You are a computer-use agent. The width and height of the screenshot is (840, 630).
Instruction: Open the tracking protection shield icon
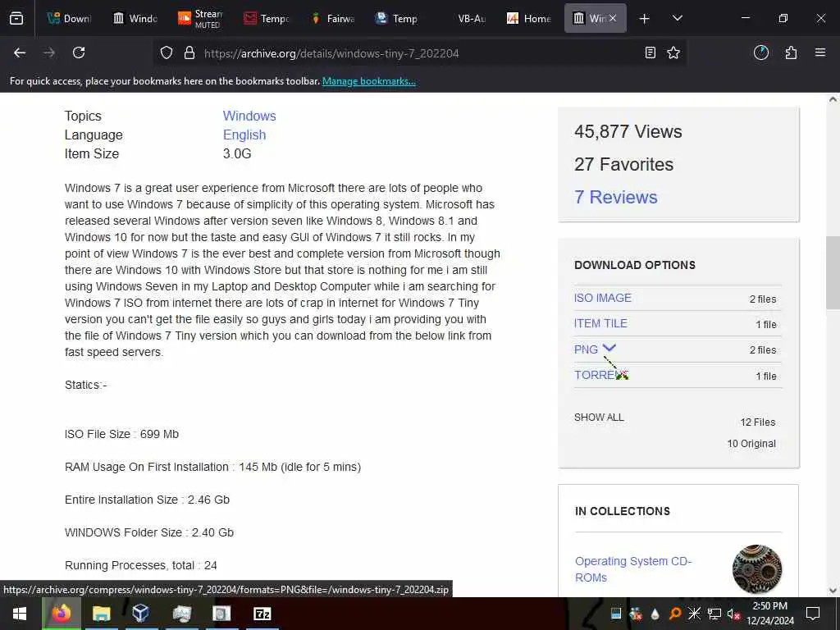tap(167, 53)
